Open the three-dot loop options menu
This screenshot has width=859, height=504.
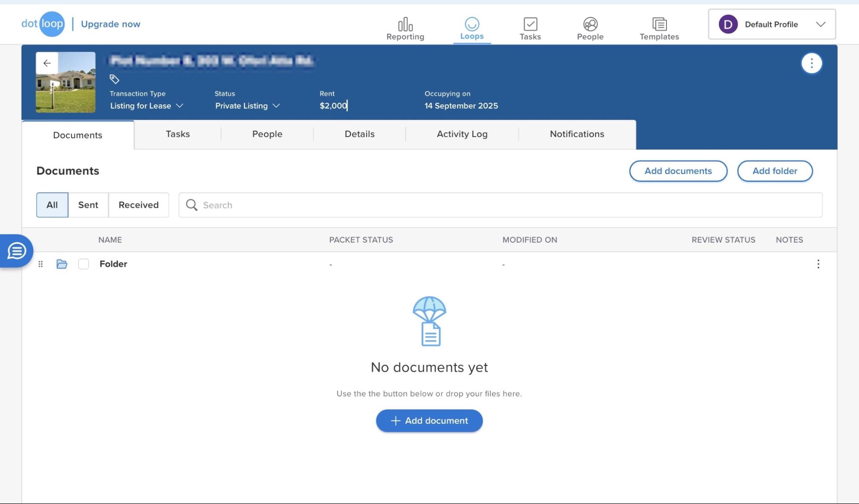click(811, 63)
